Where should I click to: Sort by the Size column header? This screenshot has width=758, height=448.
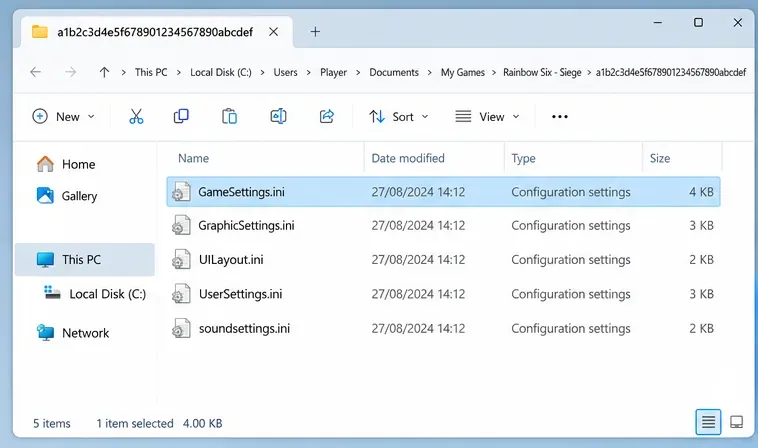[660, 159]
